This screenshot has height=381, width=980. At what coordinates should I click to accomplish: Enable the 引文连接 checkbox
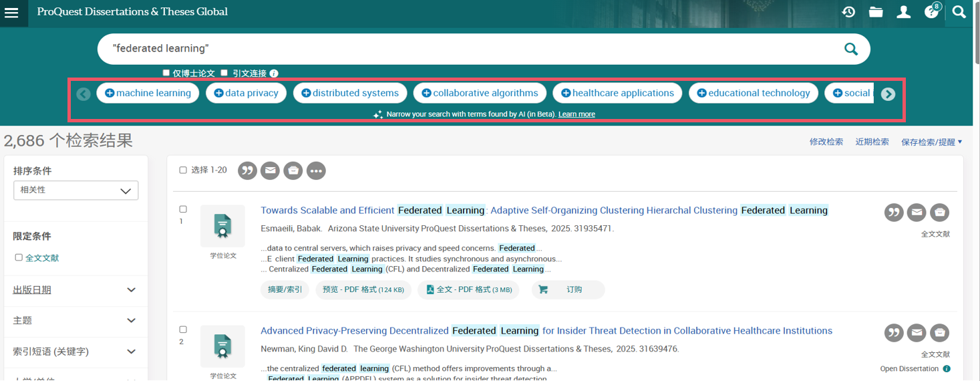224,73
